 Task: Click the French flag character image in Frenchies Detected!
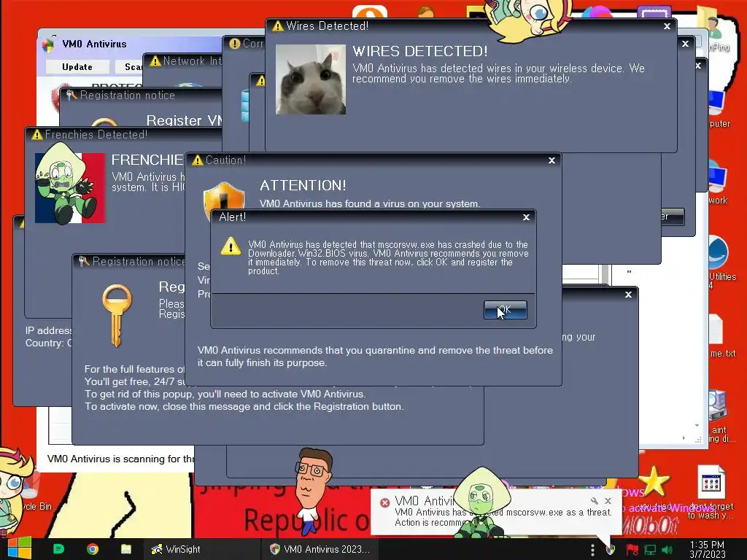pyautogui.click(x=70, y=187)
